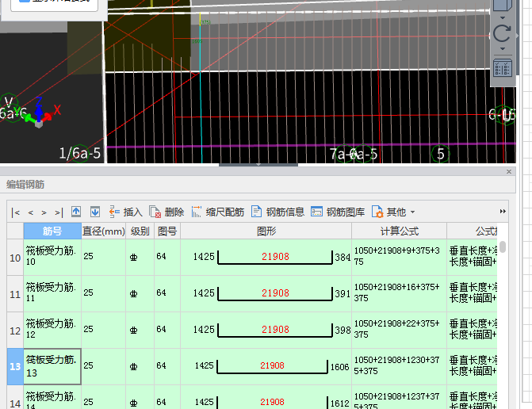The height and width of the screenshot is (409, 532).
Task: Open 缩尺配筋 tool
Action: point(218,212)
